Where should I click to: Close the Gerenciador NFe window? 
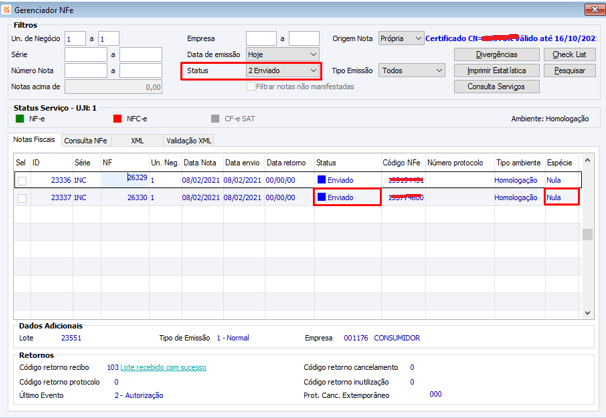pyautogui.click(x=594, y=10)
